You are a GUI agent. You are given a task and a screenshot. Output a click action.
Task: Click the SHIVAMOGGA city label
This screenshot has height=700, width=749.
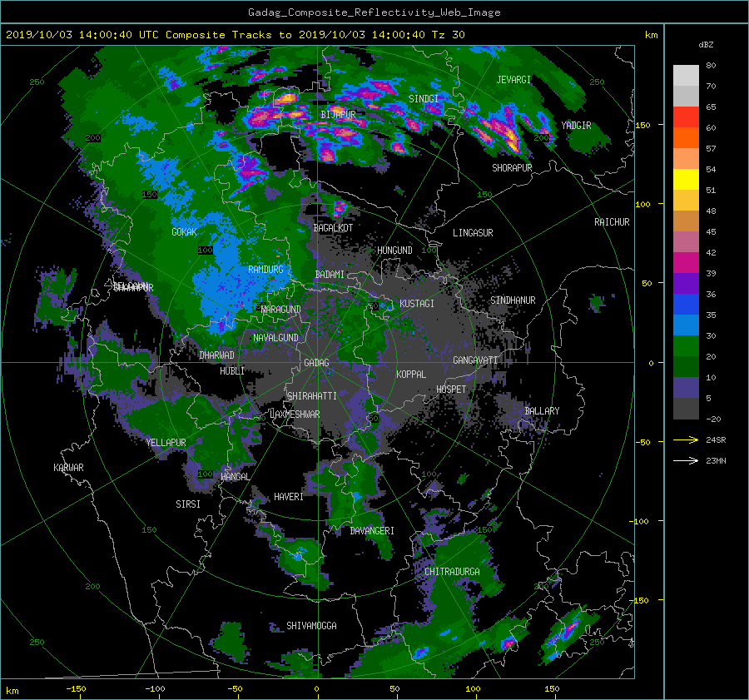click(x=311, y=626)
